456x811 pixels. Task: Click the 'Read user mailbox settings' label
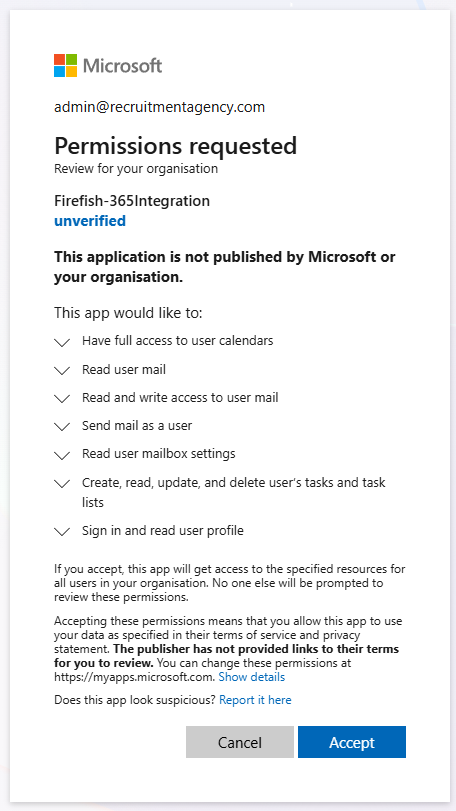pos(159,454)
